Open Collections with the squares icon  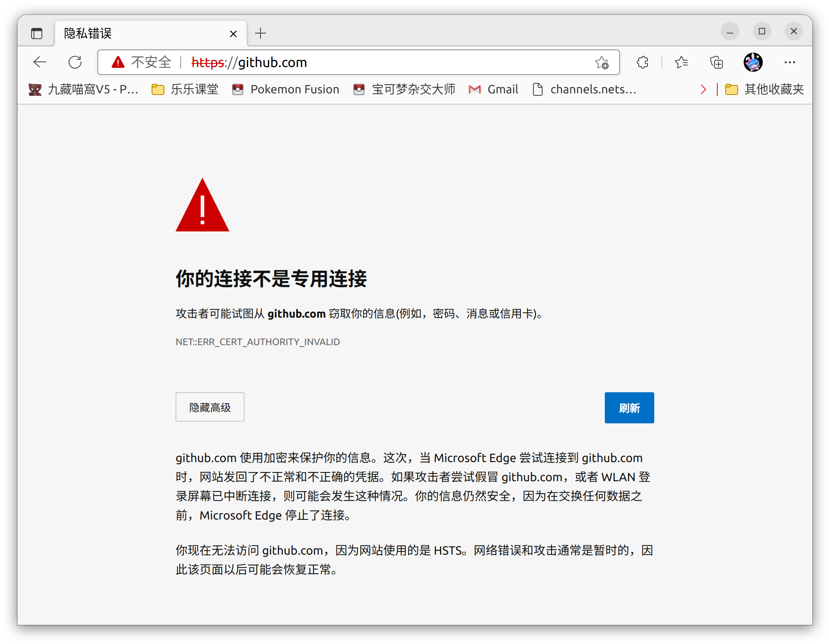[715, 62]
